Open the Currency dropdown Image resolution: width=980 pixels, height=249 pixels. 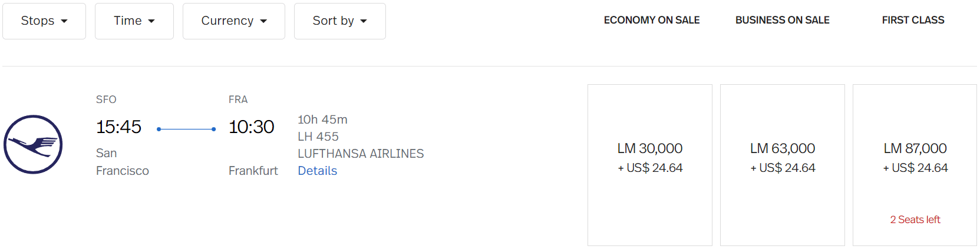click(234, 21)
